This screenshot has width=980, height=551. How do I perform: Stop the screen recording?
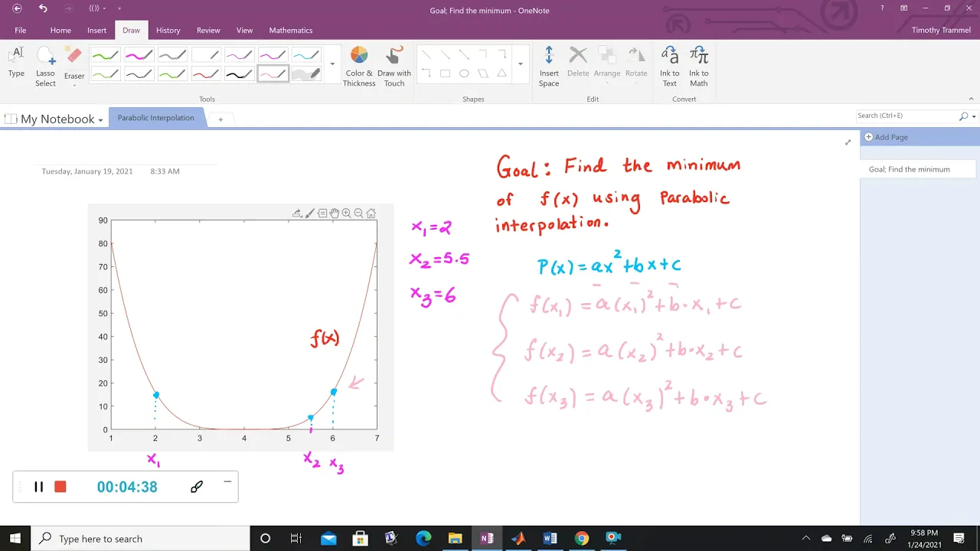pyautogui.click(x=60, y=487)
